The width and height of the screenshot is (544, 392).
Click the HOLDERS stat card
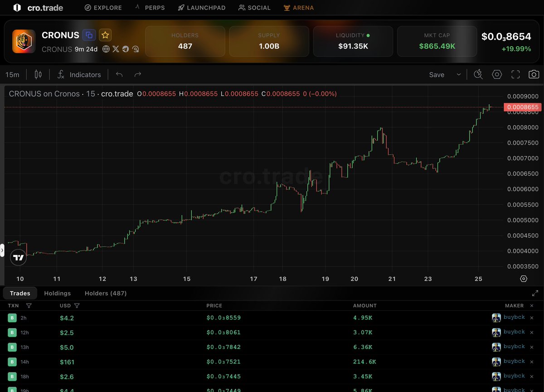(x=185, y=41)
